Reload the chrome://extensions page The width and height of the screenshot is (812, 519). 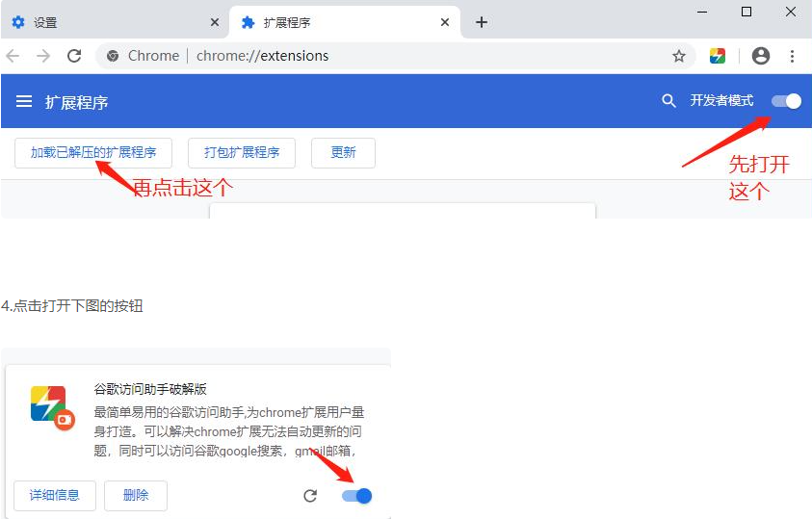(74, 56)
